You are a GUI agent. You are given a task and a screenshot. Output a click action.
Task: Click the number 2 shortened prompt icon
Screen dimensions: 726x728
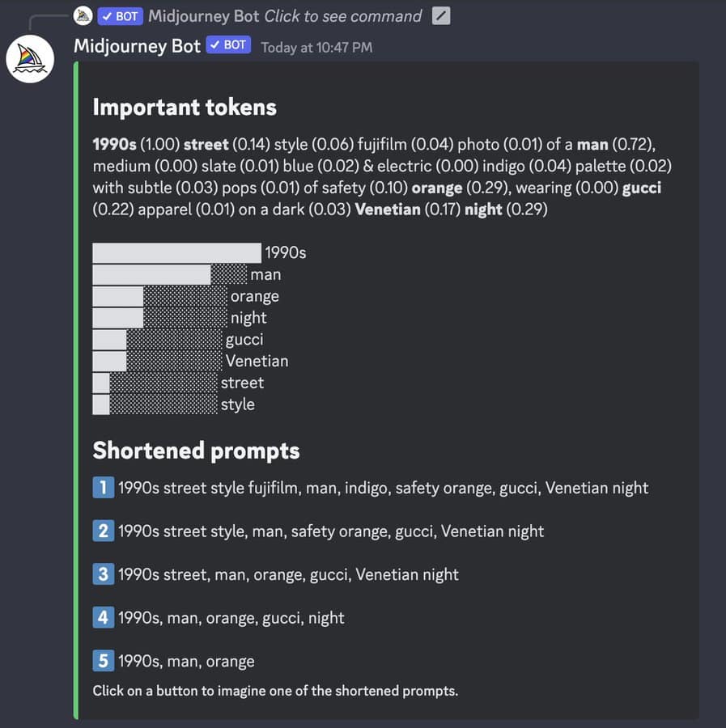coord(103,531)
